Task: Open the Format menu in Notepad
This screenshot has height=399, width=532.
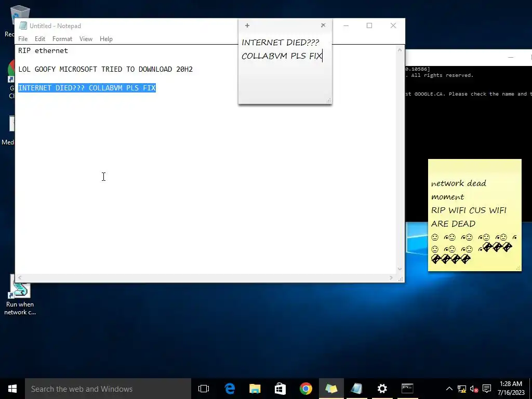Action: click(62, 39)
